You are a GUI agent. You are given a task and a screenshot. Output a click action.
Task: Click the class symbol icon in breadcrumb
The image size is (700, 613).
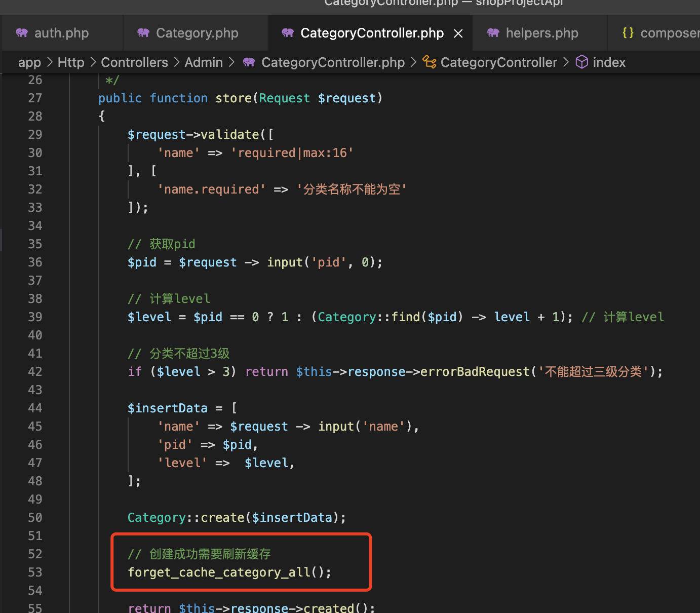point(430,62)
